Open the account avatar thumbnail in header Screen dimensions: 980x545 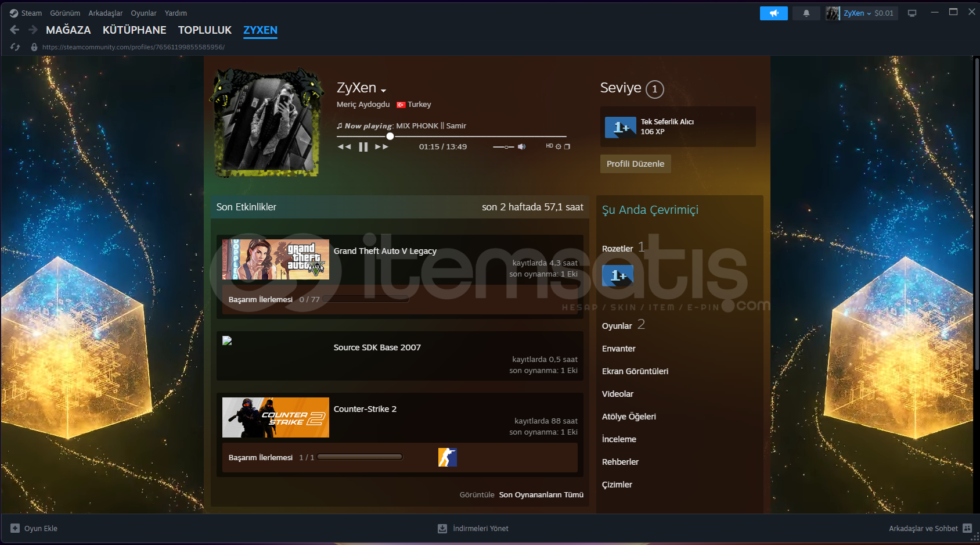pyautogui.click(x=833, y=13)
